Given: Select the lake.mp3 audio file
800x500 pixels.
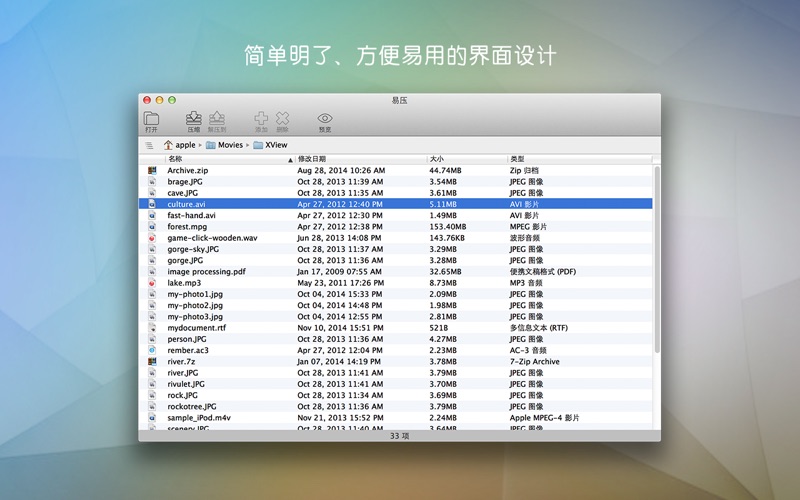Looking at the screenshot, I should tap(184, 283).
